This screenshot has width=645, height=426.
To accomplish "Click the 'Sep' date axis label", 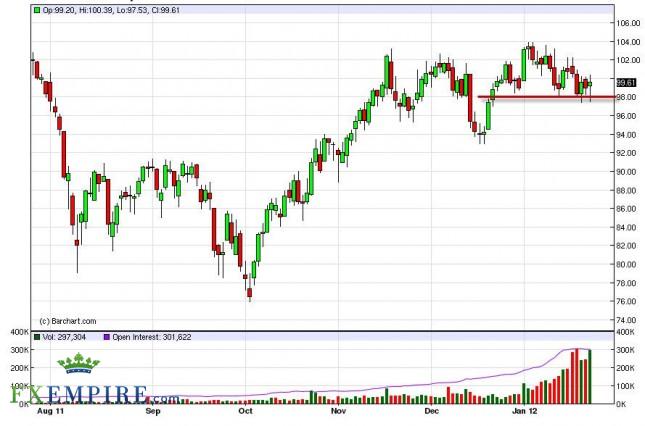I will coord(153,411).
